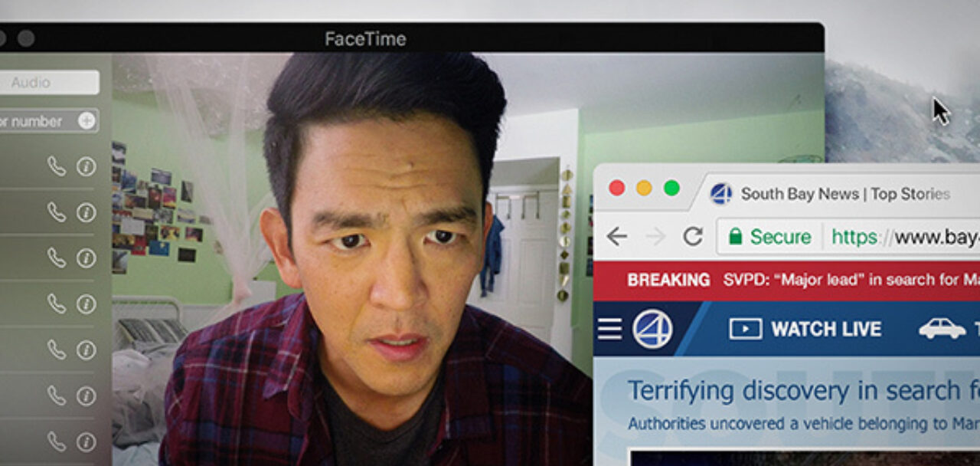
Task: Click the forward arrow in Chrome
Action: pos(655,237)
